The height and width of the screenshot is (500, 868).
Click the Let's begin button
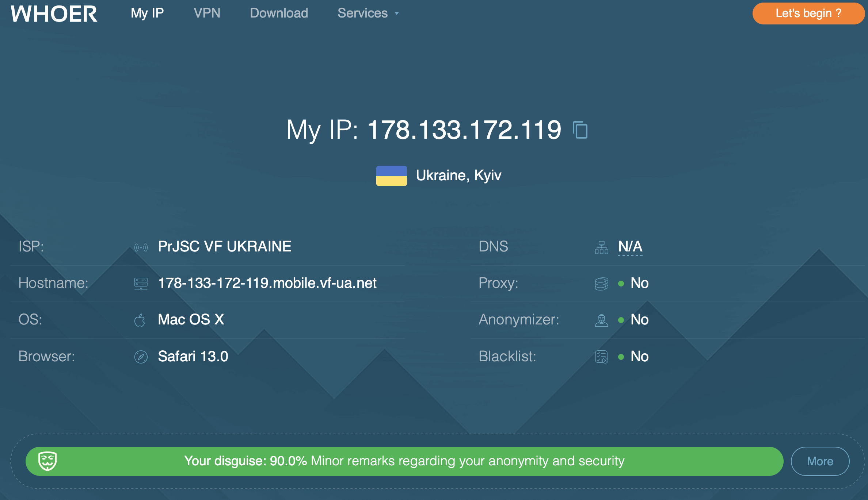click(x=808, y=14)
